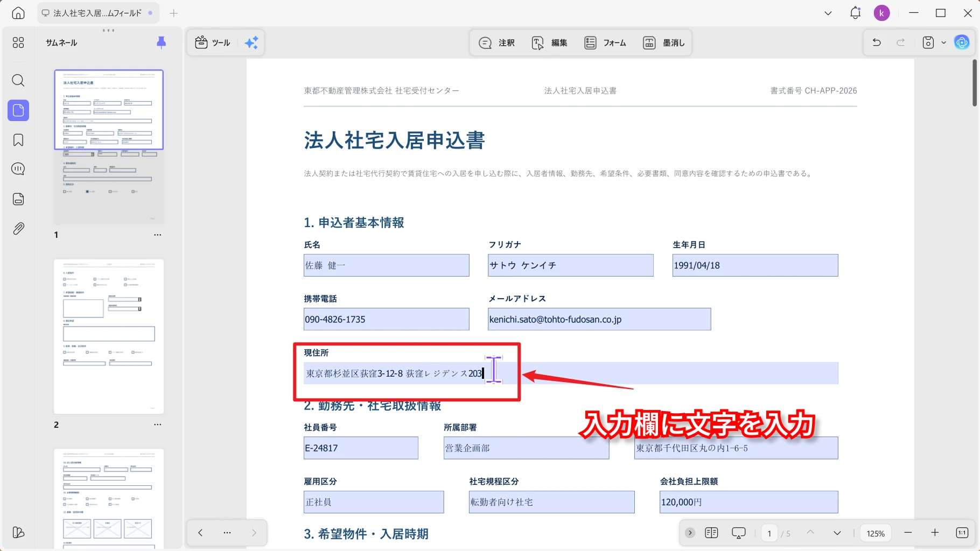This screenshot has width=980, height=551.
Task: Click the vertical document scrollbar
Action: (974, 83)
